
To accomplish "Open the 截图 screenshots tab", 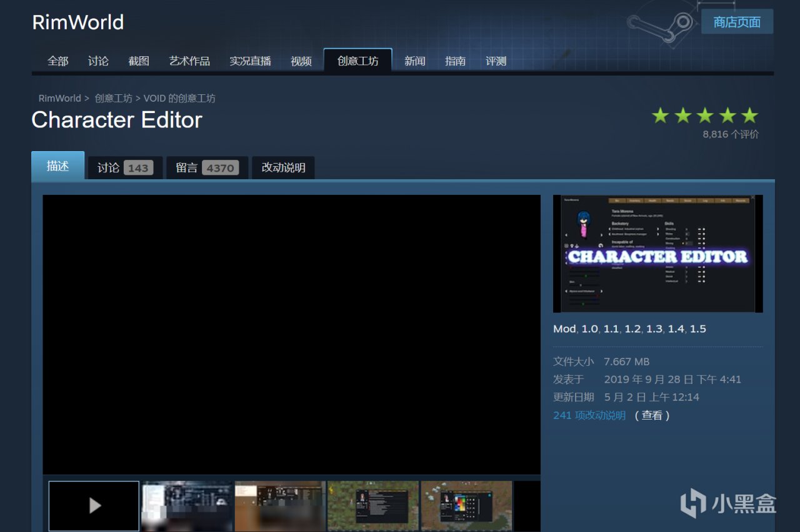I will [139, 61].
